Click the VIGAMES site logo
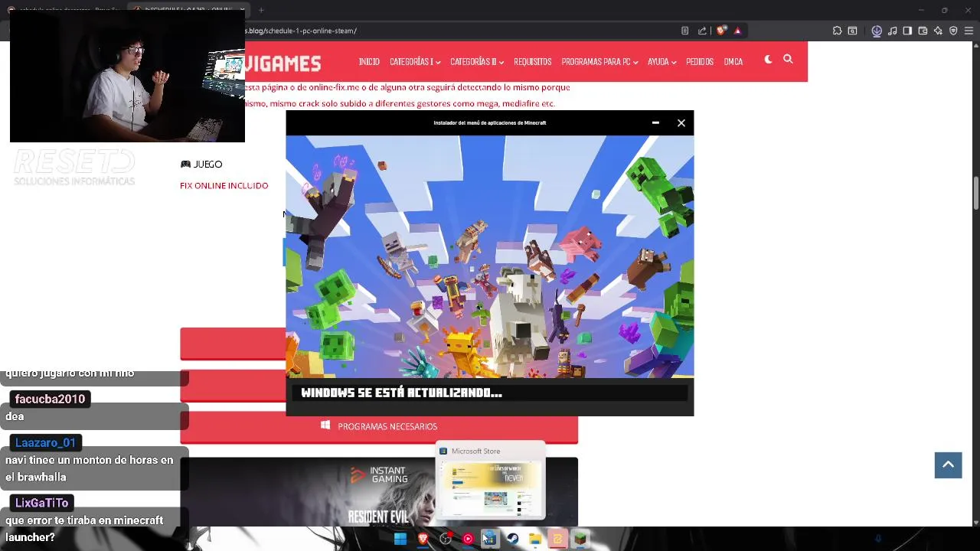 [283, 63]
